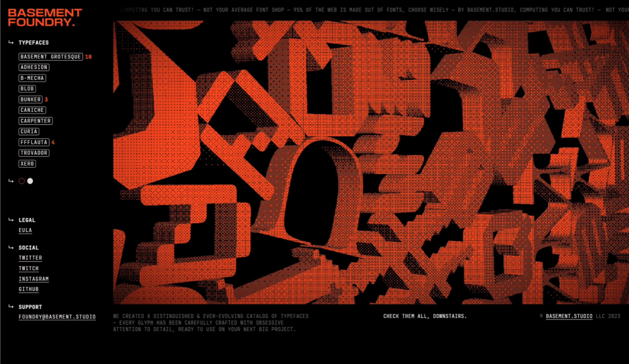Viewport: 629px width, 364px height.
Task: Expand the TYPEFACES section
Action: tap(34, 42)
